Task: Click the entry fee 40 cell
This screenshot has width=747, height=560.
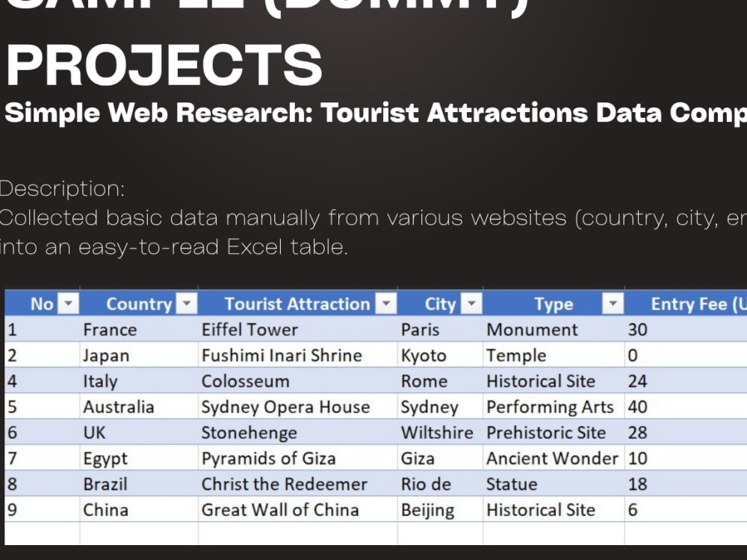Action: tap(686, 407)
